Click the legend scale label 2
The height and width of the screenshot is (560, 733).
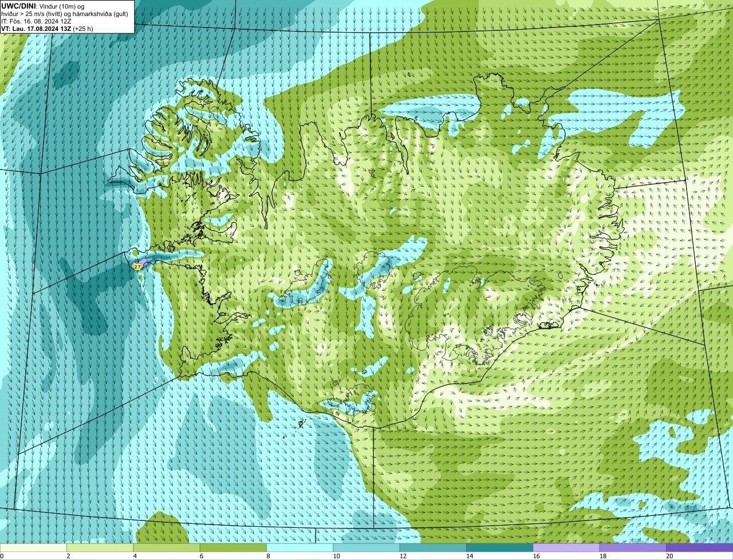coord(68,556)
